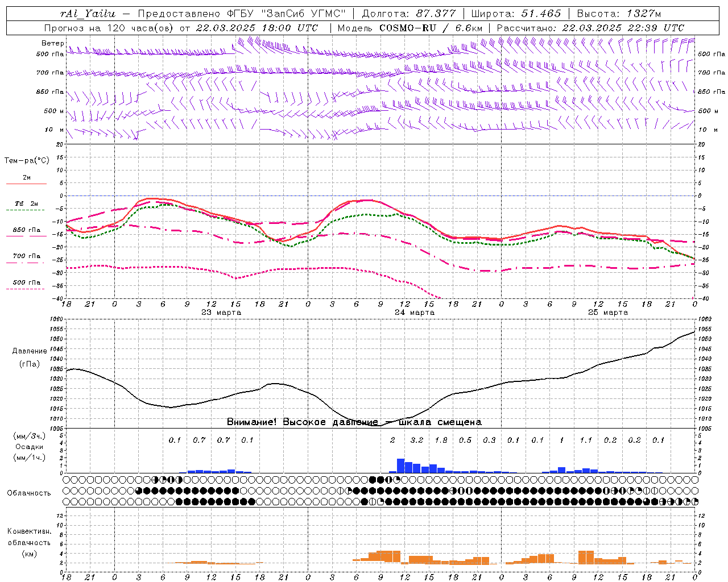Image resolution: width=728 pixels, height=582 pixels.
Task: Click the '700 гПа' temperature legend entry
Action: pos(27,256)
